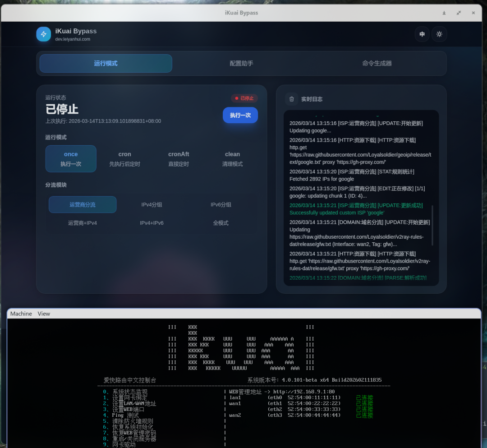Click the 已停止 status badge

pyautogui.click(x=244, y=98)
